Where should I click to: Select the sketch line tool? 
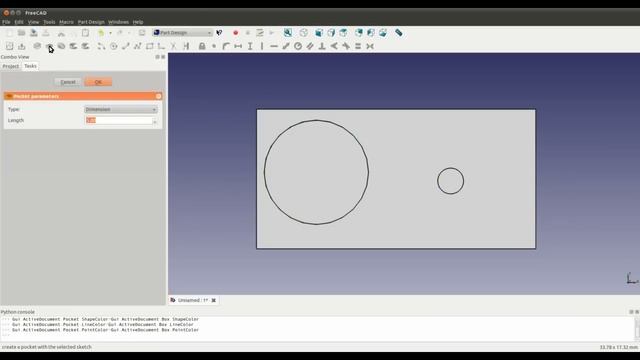(126, 46)
